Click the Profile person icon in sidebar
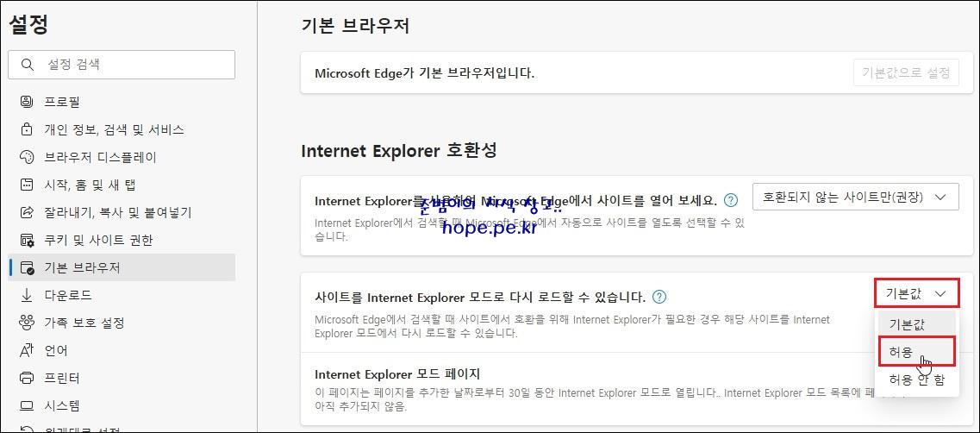Image resolution: width=980 pixels, height=433 pixels. [27, 102]
